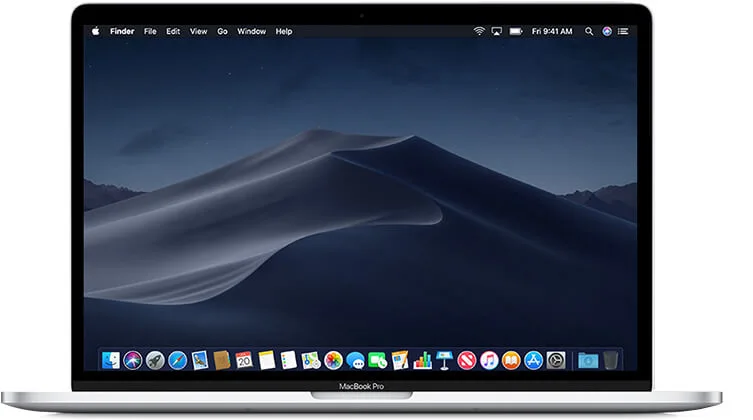
Task: Open Spotlight search magnifier icon
Action: pos(589,31)
